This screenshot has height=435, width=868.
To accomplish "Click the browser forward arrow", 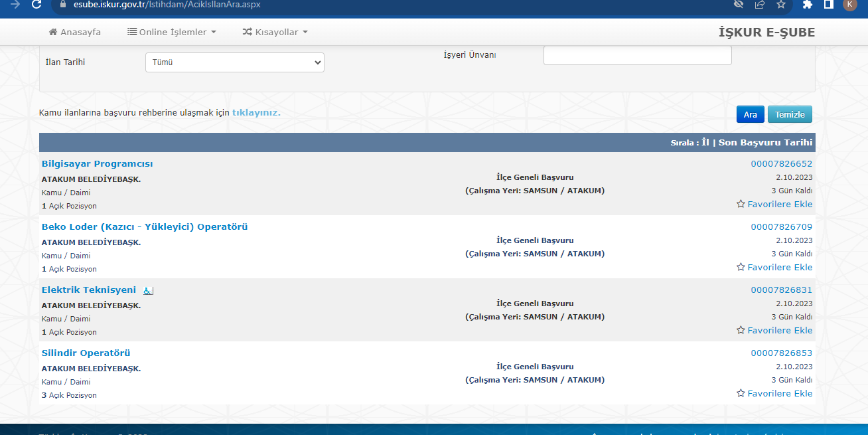I will (15, 4).
